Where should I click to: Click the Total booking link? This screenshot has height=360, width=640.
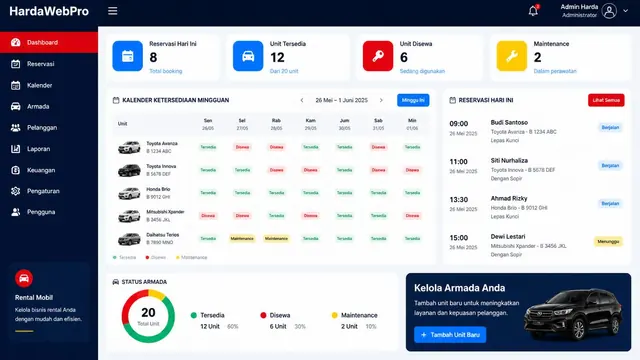[166, 71]
